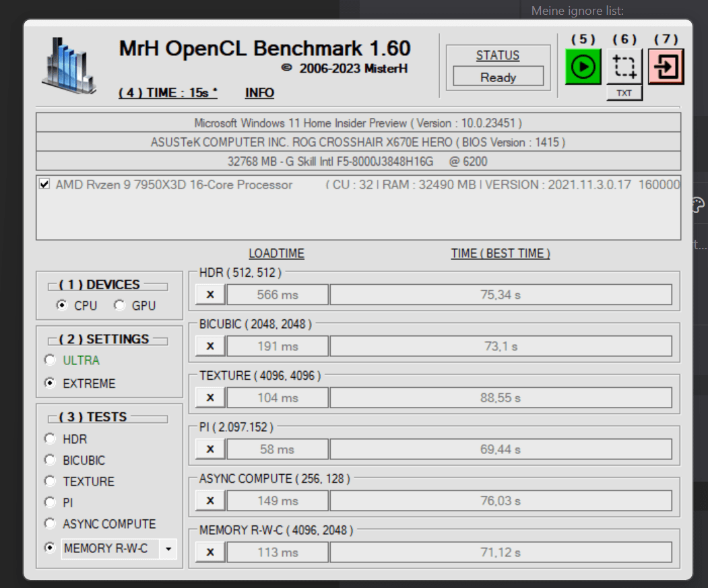Select the HDR test radio button
The width and height of the screenshot is (708, 588).
click(x=50, y=438)
